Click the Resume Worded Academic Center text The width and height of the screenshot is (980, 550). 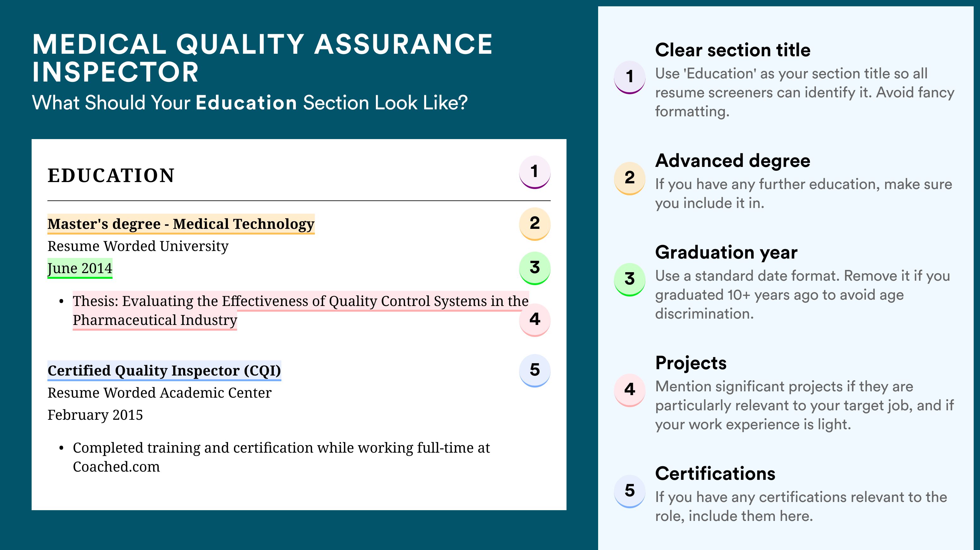[x=159, y=393]
